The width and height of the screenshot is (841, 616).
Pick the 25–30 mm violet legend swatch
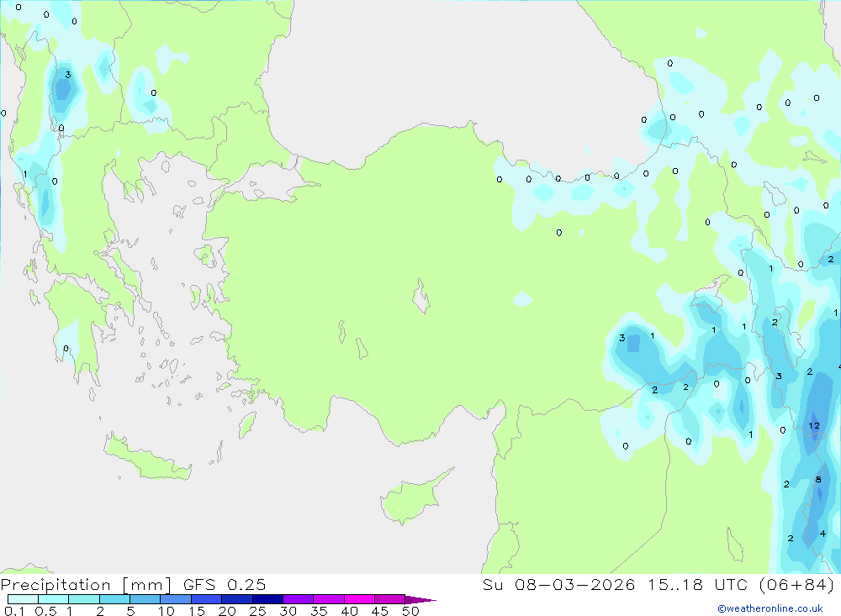[267, 599]
